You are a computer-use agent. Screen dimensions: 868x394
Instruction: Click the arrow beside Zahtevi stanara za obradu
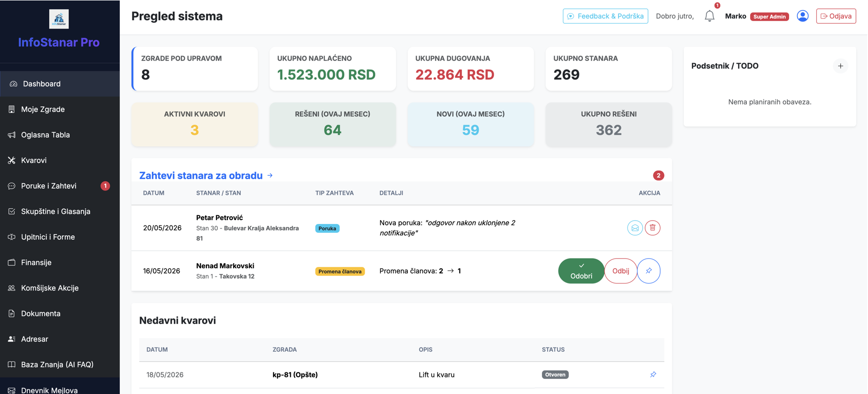click(x=270, y=175)
